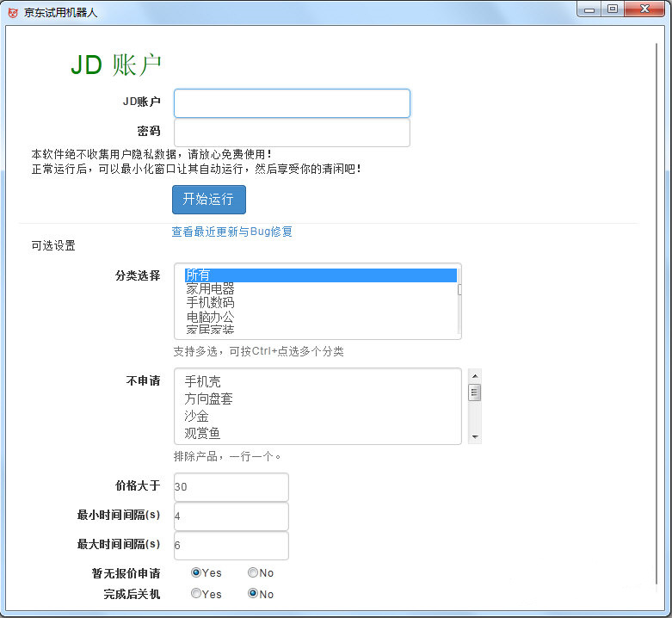
Task: Pick 电脑办公 category
Action: (320, 317)
